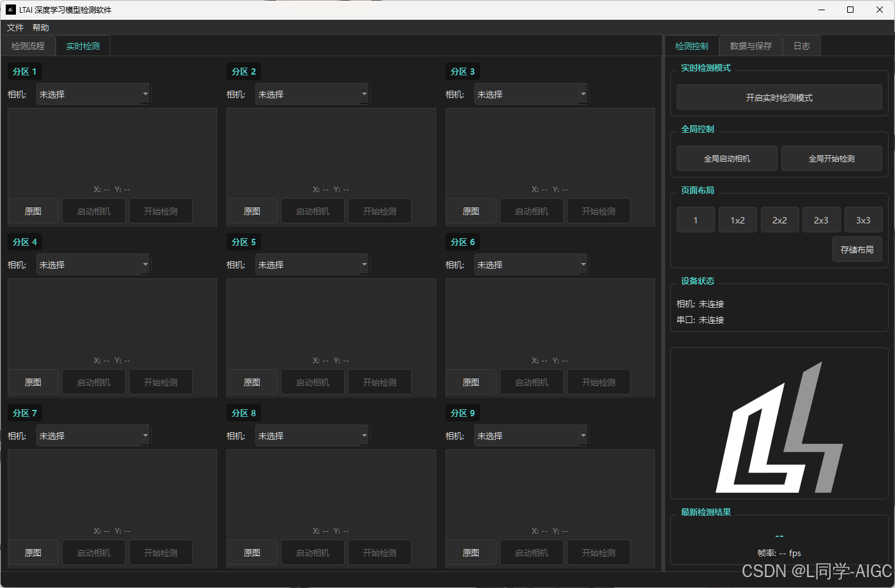Switch to the 实时检测 tab
This screenshot has height=588, width=895.
coord(83,46)
